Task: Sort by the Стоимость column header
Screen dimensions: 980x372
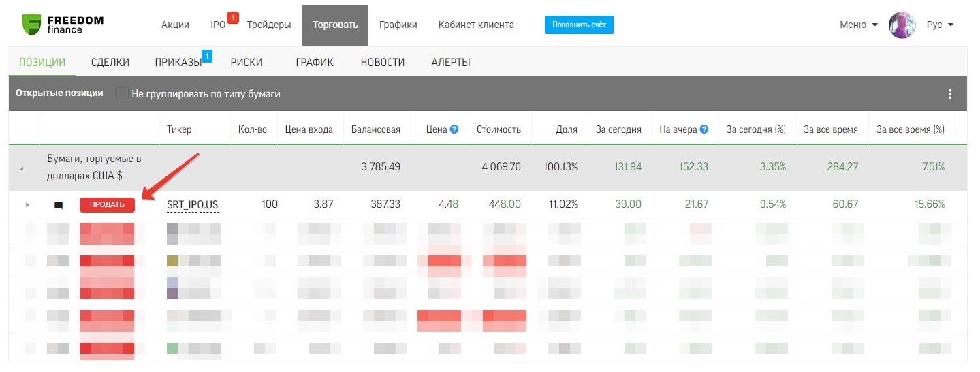Action: [499, 129]
